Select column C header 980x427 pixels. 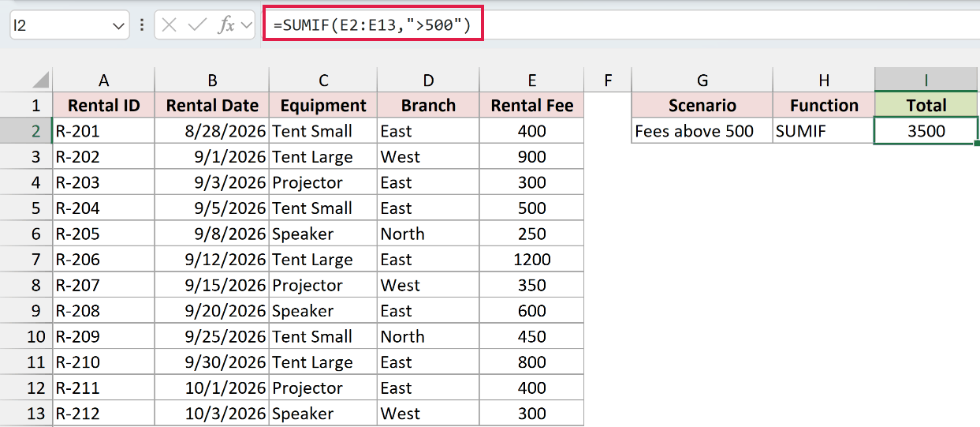[x=323, y=80]
